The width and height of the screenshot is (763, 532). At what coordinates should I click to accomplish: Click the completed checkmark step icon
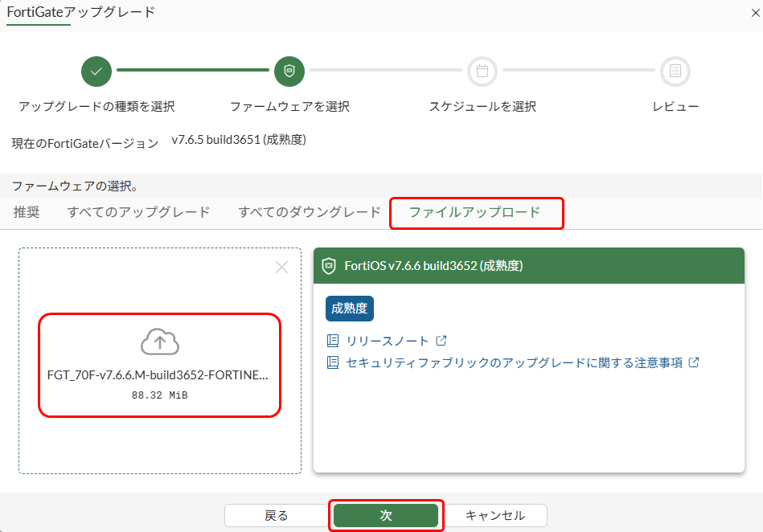(96, 72)
